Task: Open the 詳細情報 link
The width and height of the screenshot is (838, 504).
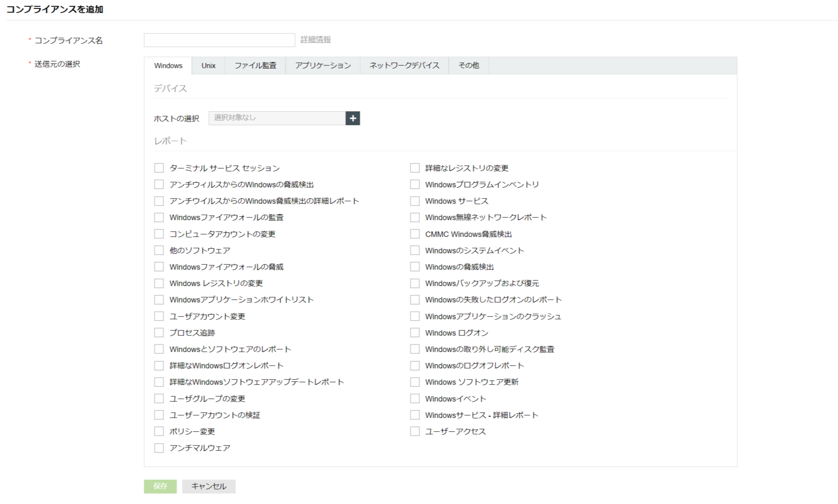Action: 316,39
